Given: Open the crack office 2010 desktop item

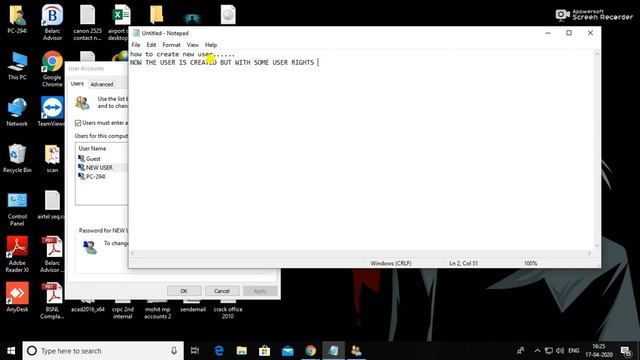Looking at the screenshot, I should 228,309.
